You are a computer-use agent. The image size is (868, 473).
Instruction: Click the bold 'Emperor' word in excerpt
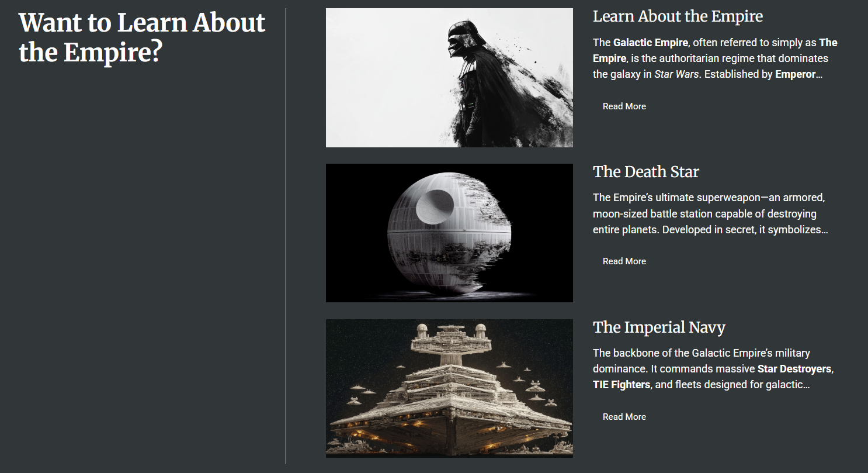[795, 74]
